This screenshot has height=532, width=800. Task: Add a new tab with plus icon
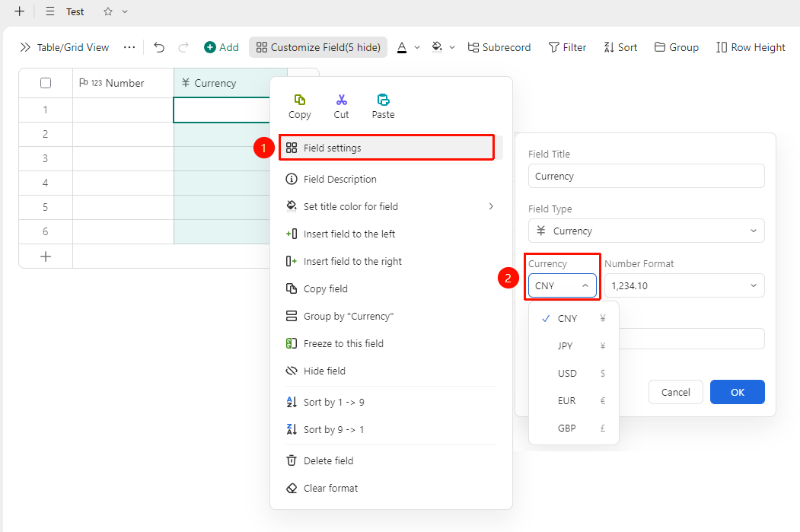tap(19, 11)
